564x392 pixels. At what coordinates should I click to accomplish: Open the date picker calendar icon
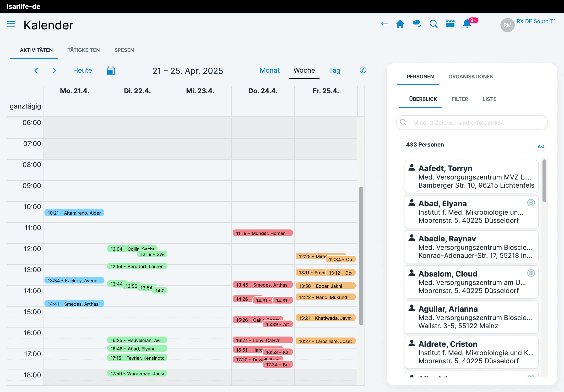111,71
